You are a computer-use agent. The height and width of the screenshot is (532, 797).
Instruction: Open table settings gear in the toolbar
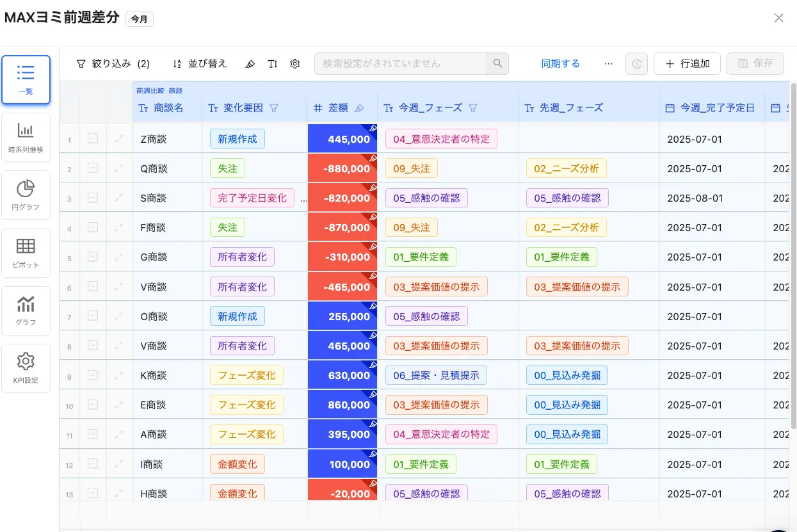[295, 64]
